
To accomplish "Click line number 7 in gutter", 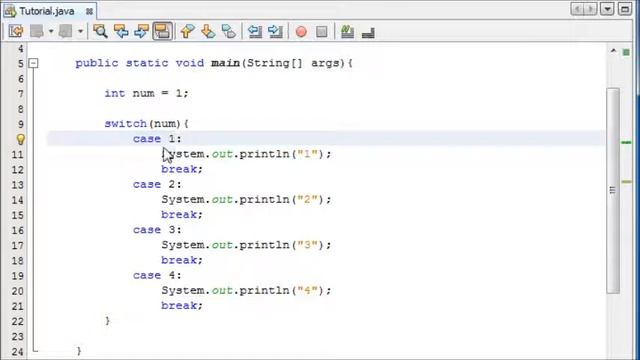I will coord(20,94).
